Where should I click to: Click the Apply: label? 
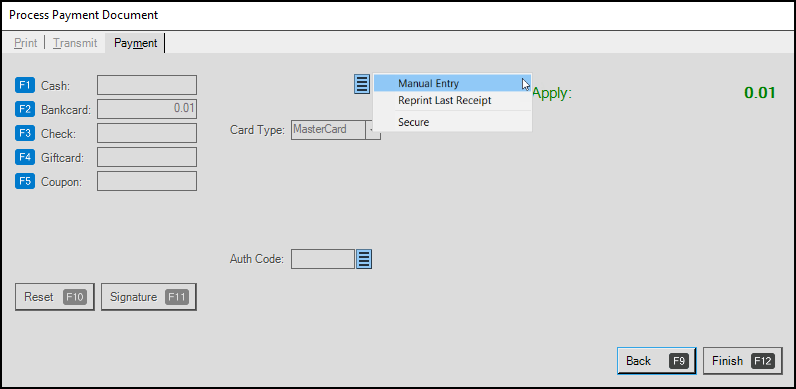tap(552, 93)
